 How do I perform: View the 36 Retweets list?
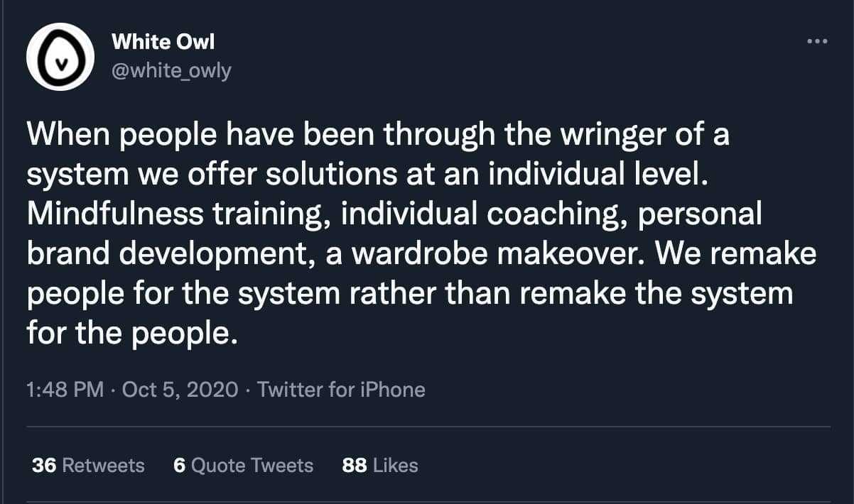[88, 465]
